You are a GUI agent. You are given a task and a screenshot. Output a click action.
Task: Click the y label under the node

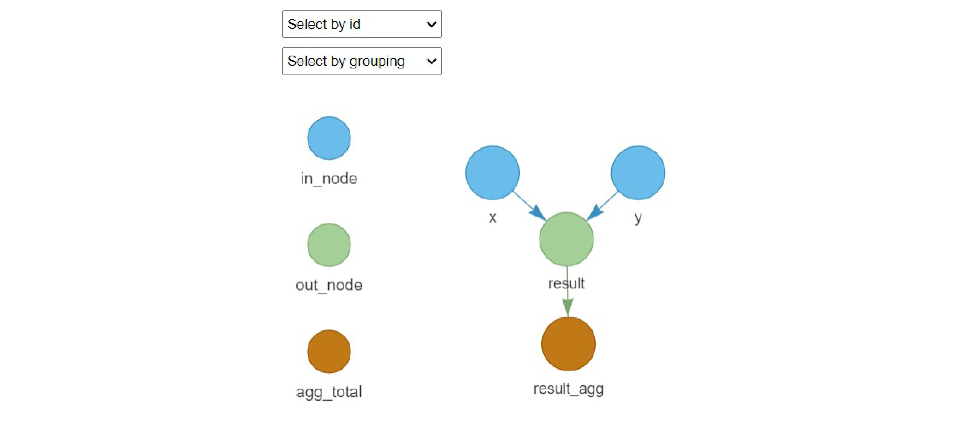[638, 218]
